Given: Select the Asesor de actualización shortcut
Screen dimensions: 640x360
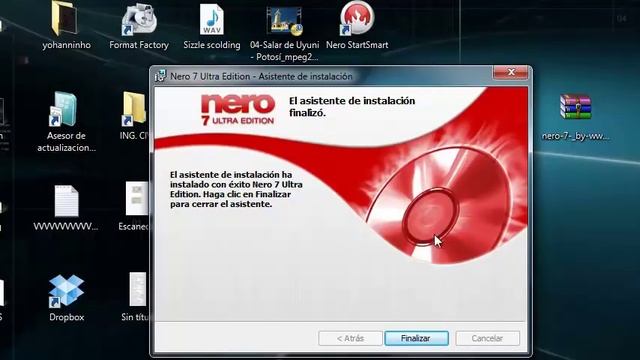Looking at the screenshot, I should click(x=64, y=109).
